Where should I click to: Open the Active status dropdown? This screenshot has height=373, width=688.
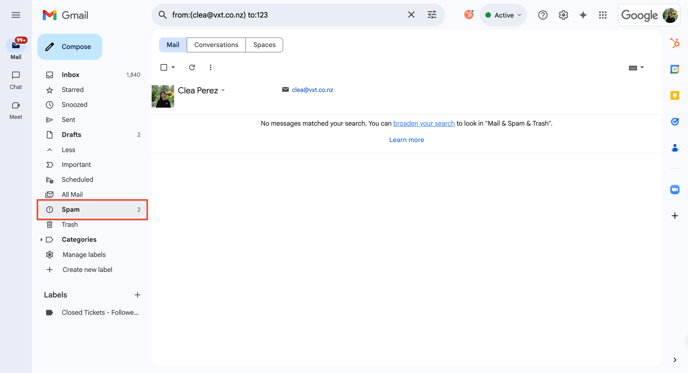click(x=503, y=15)
